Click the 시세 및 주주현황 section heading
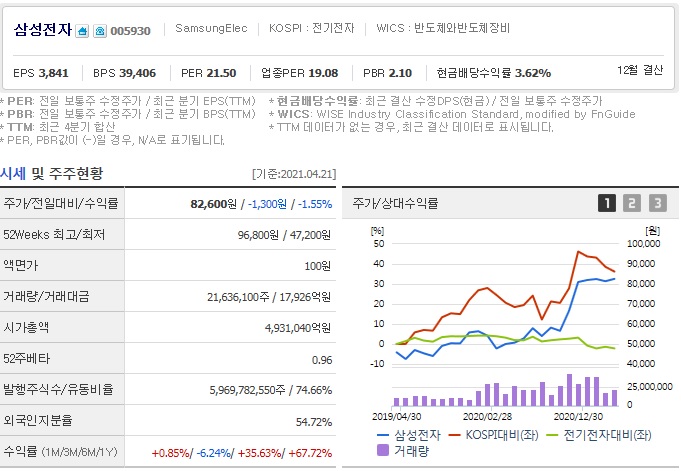The width and height of the screenshot is (681, 471). [52, 173]
